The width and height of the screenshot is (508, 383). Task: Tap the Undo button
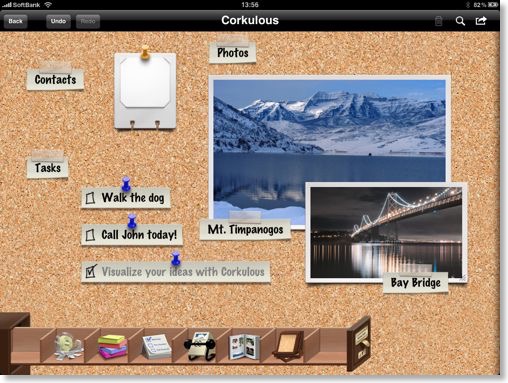[x=58, y=21]
